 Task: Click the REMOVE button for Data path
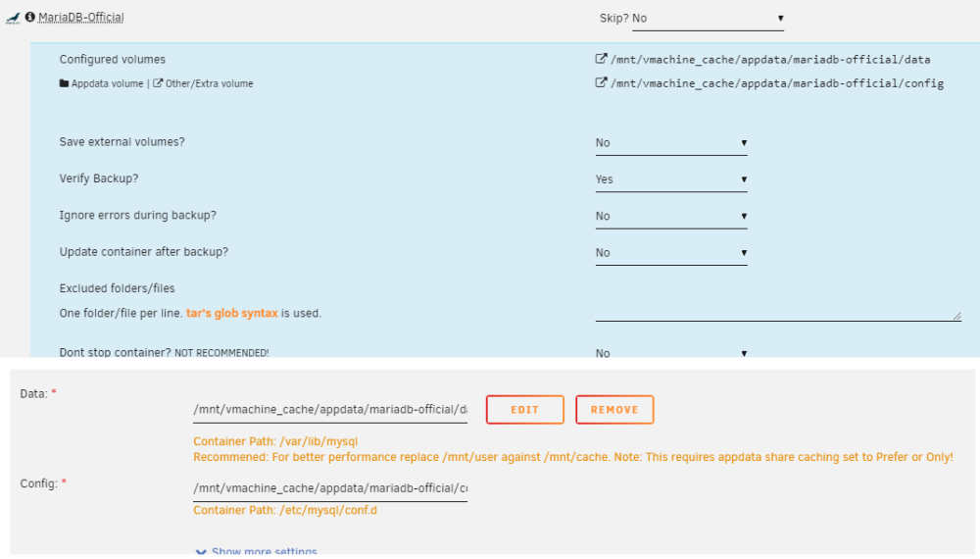(x=614, y=410)
